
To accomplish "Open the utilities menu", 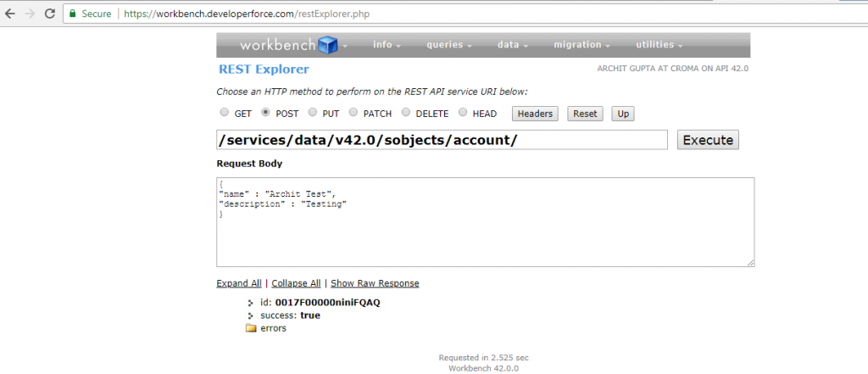I will pyautogui.click(x=659, y=45).
